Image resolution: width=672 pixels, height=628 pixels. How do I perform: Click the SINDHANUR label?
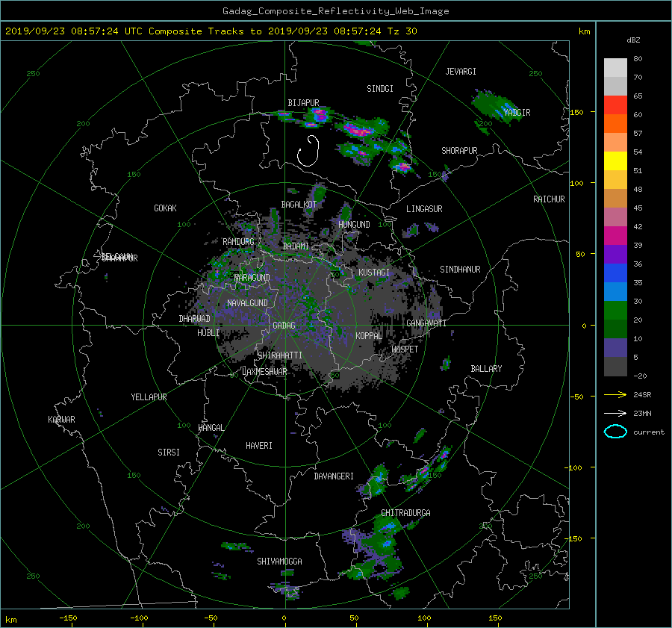click(460, 270)
